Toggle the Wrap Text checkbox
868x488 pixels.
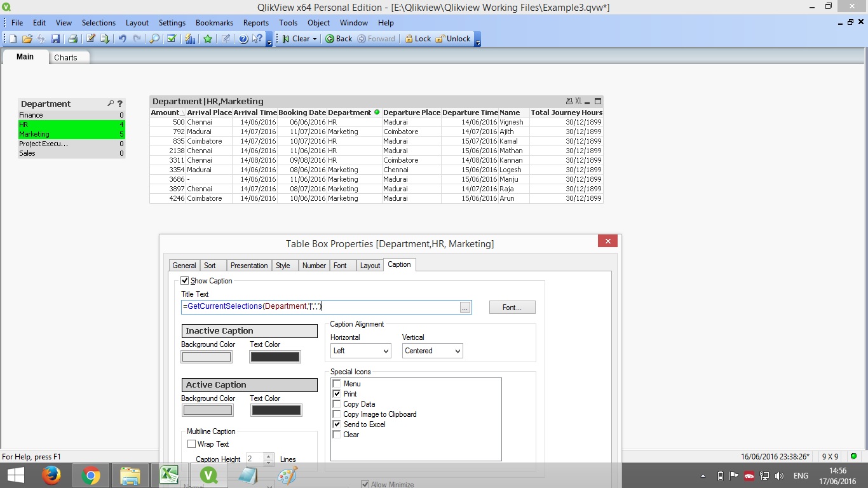coord(191,444)
